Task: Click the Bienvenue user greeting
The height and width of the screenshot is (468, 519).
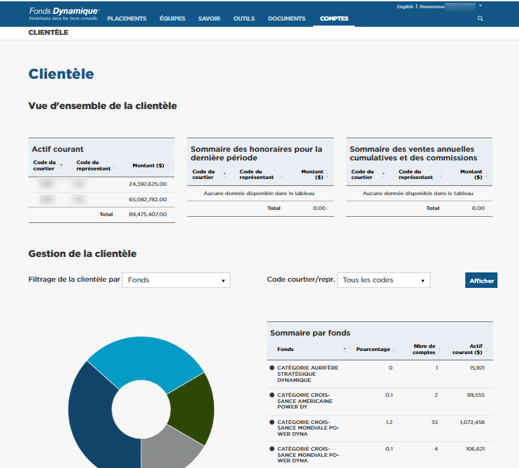Action: coord(432,6)
